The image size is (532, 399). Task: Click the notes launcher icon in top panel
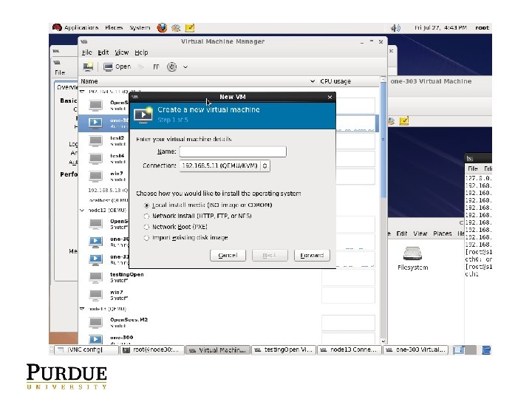(190, 28)
